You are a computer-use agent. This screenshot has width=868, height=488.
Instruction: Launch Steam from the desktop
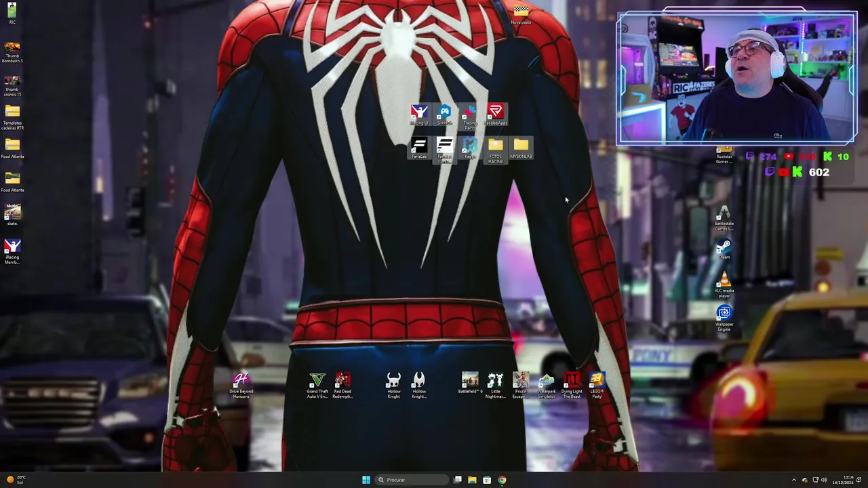pyautogui.click(x=724, y=249)
